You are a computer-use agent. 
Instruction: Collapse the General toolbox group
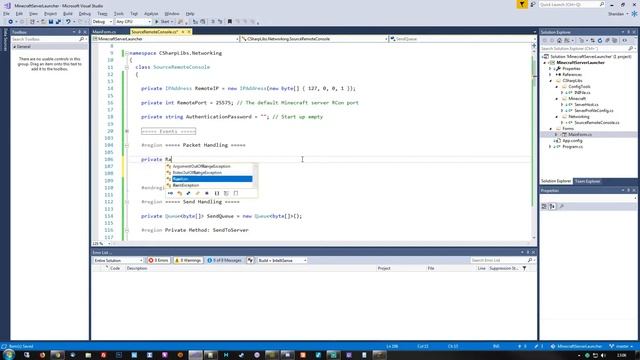point(15,47)
